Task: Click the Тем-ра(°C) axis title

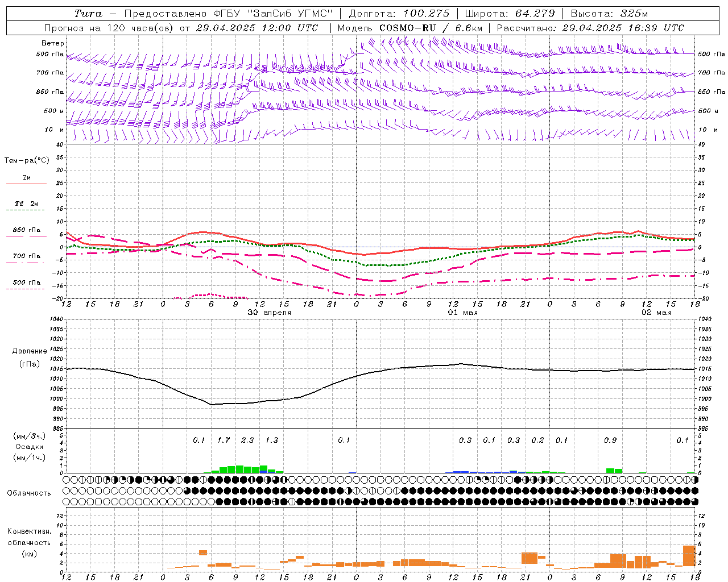Action: pos(27,161)
